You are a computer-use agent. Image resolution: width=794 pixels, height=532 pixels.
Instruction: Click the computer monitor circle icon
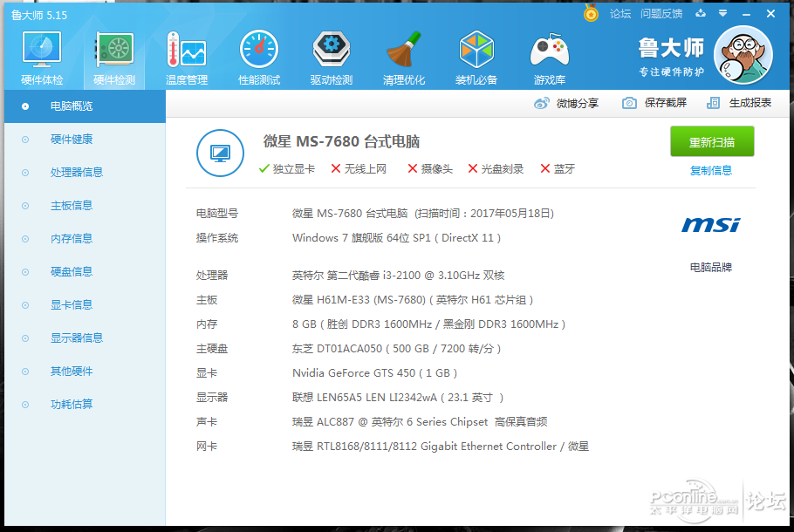tap(220, 153)
